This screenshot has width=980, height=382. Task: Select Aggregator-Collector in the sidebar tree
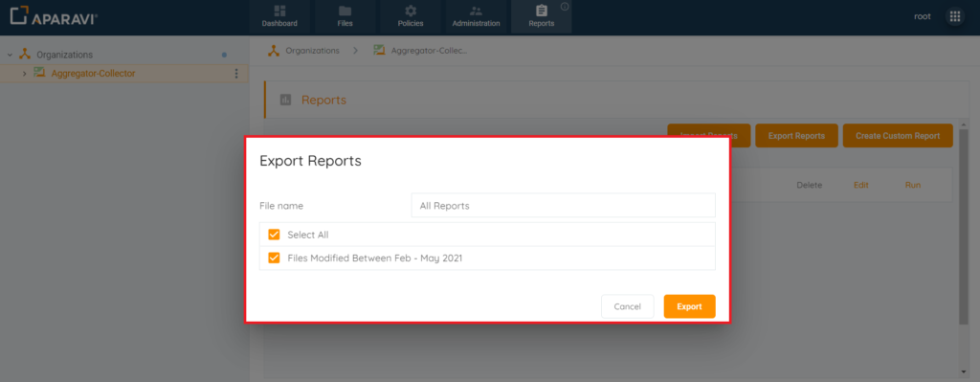click(x=93, y=74)
